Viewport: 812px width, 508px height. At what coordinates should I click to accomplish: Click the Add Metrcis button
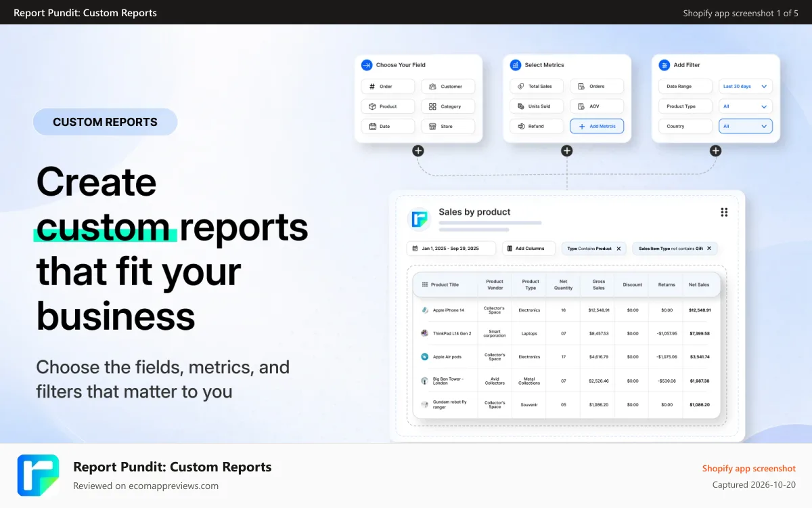coord(597,126)
